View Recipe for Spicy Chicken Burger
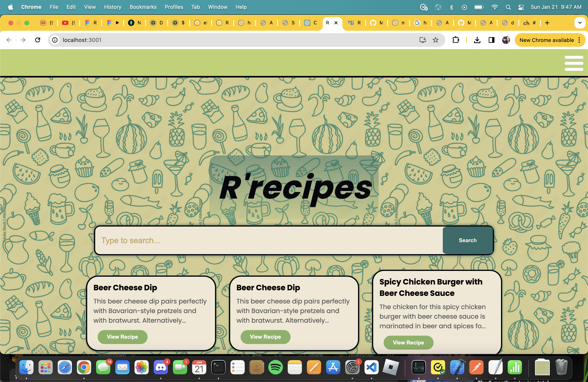The image size is (588, 382). click(x=408, y=342)
